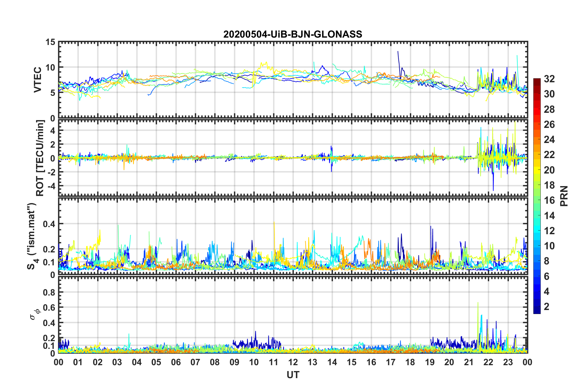The height and width of the screenshot is (392, 586).
Task: Click ROT axis tick label "-4"
Action: coord(51,186)
